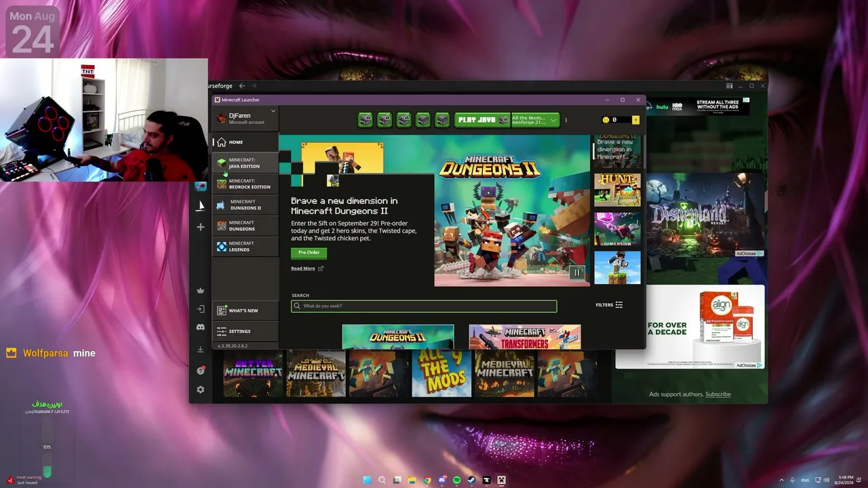Open Minecraft Legends in sidebar
This screenshot has width=868, height=488.
click(245, 246)
